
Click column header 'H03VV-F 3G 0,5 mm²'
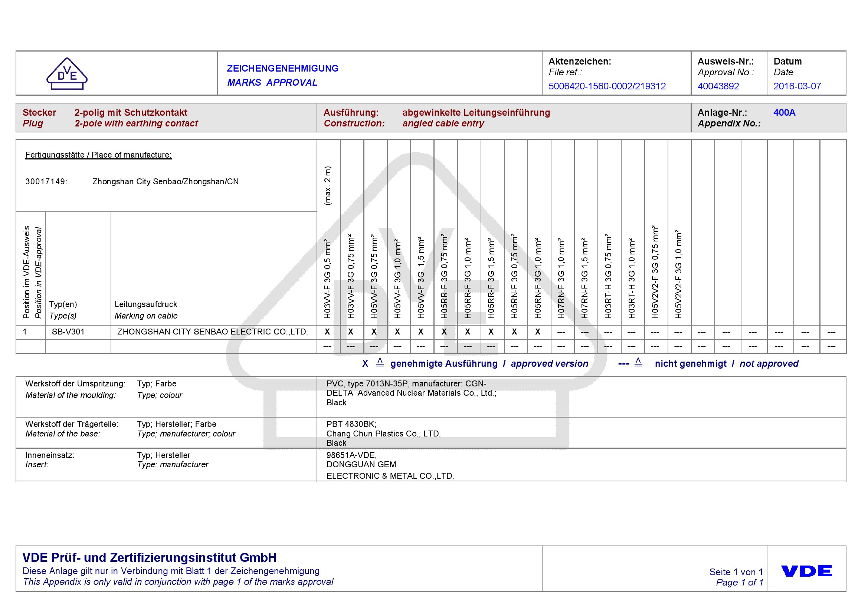tap(327, 279)
